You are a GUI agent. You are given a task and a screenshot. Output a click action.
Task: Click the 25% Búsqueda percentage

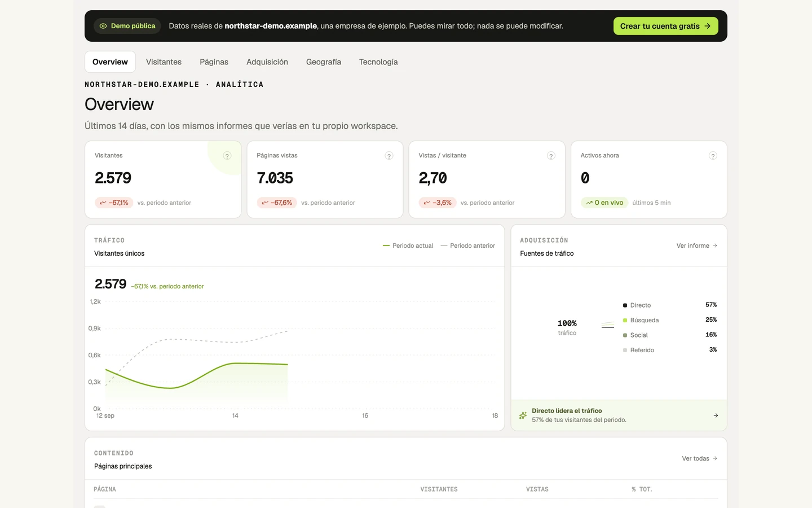pos(711,319)
